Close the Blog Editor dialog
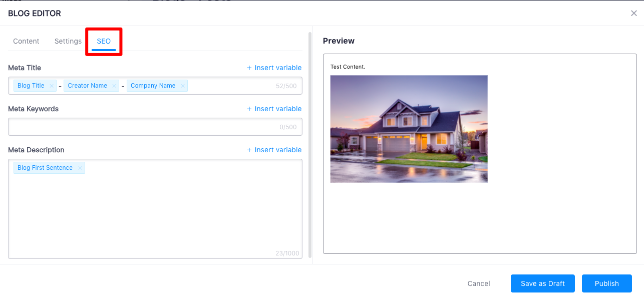 coord(633,14)
